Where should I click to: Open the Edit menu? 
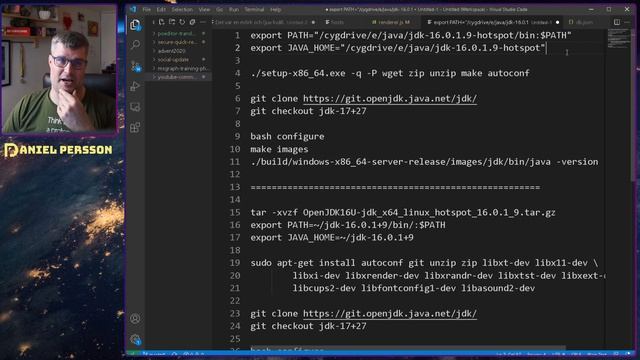point(161,9)
